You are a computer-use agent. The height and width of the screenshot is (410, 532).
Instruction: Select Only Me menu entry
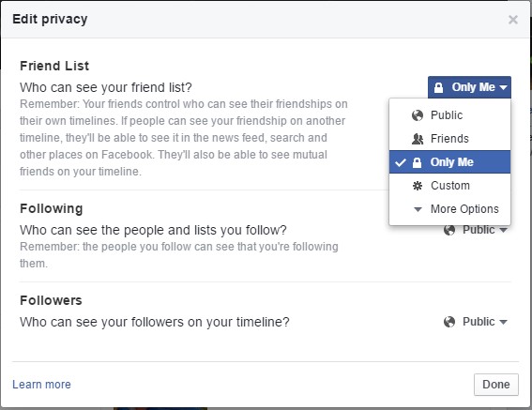coord(449,162)
